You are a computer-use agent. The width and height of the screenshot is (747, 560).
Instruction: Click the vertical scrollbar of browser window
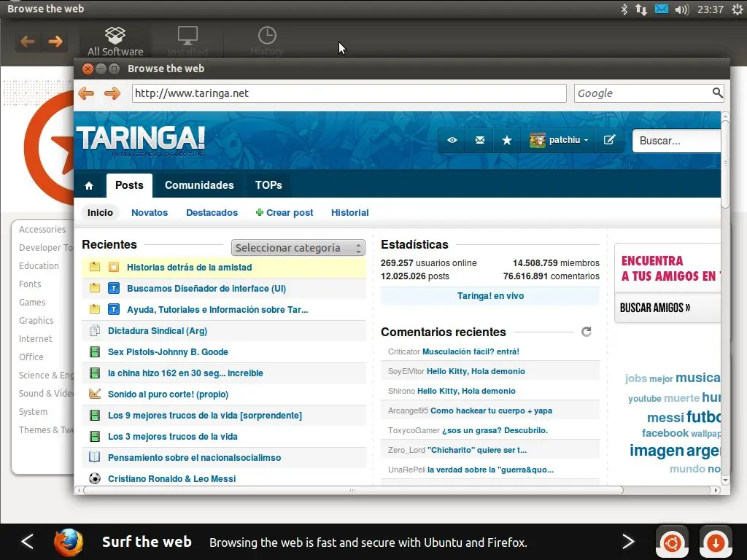[x=725, y=164]
